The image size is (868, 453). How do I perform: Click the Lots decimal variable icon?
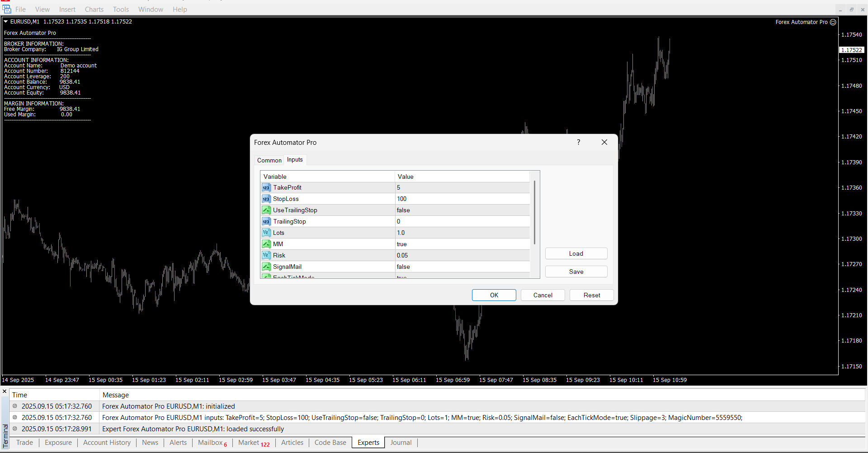click(266, 233)
